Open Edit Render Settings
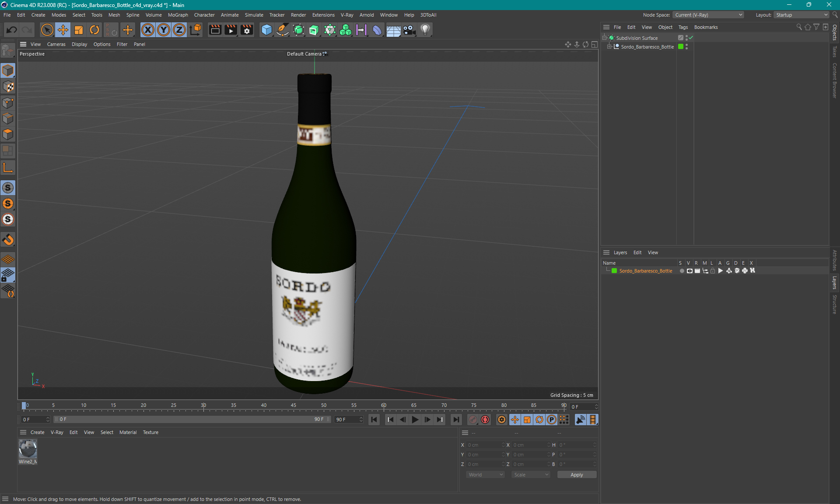The width and height of the screenshot is (840, 504). 247,30
